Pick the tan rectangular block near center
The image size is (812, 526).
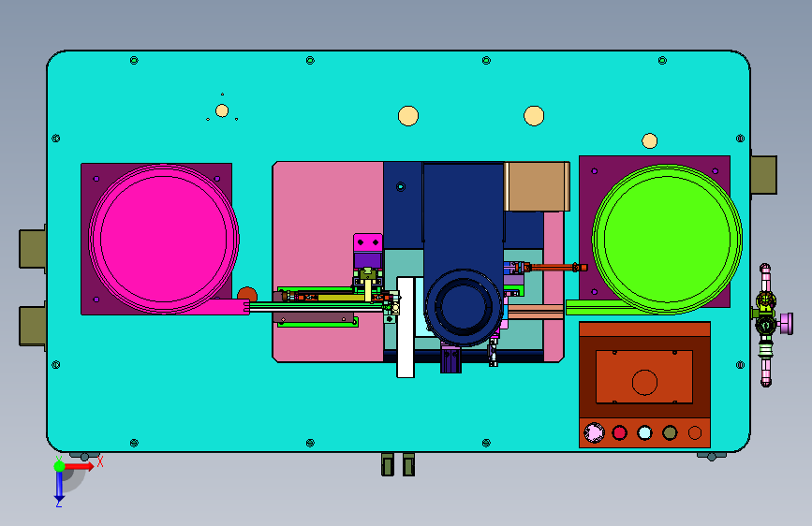click(x=537, y=186)
